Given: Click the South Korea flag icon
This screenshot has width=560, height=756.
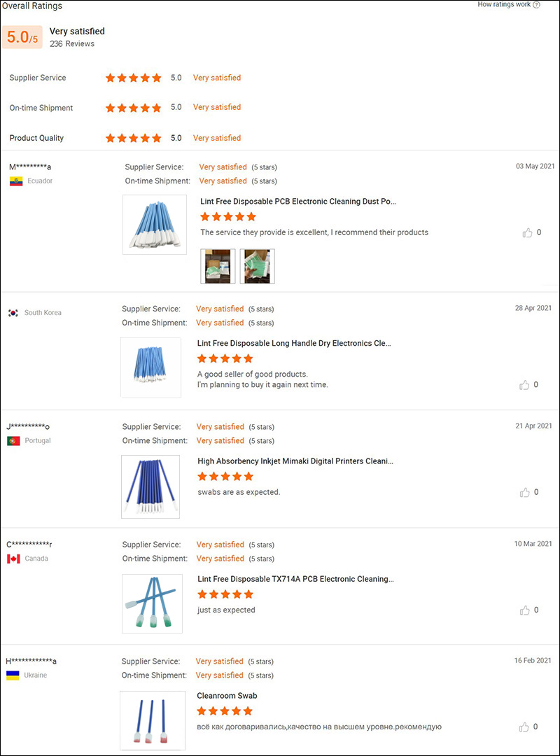Looking at the screenshot, I should click(12, 312).
